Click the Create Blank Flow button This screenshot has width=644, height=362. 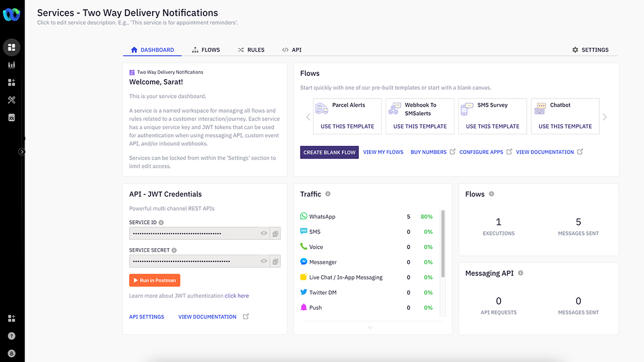pos(329,152)
